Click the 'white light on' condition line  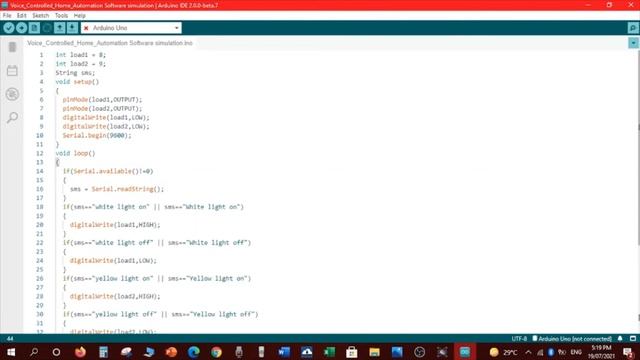[x=153, y=207]
